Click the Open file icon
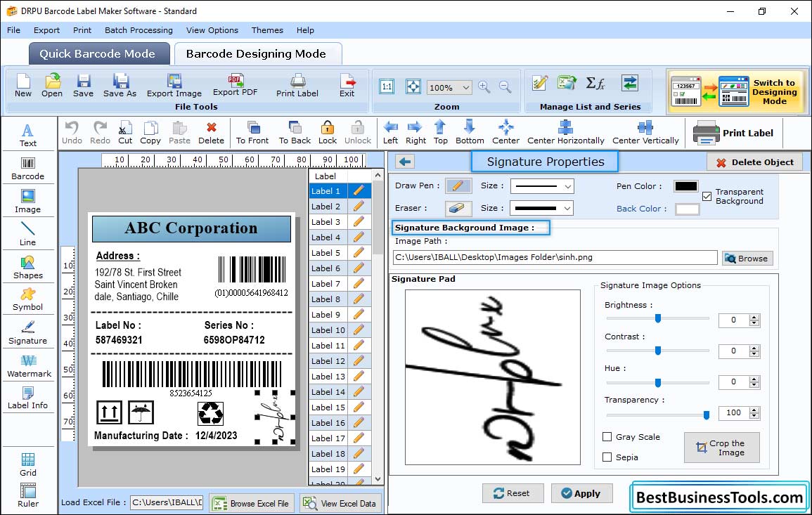 click(x=52, y=86)
